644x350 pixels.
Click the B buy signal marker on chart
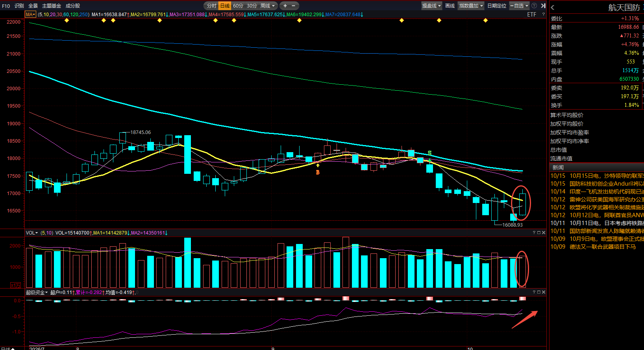tap(318, 172)
